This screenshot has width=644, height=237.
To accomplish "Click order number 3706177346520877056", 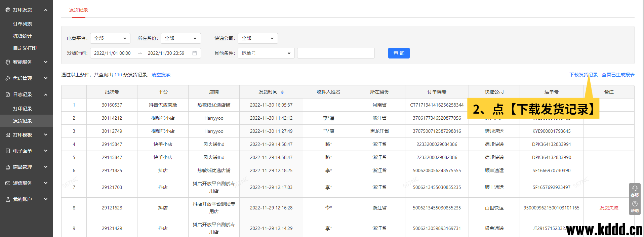I will pyautogui.click(x=437, y=118).
